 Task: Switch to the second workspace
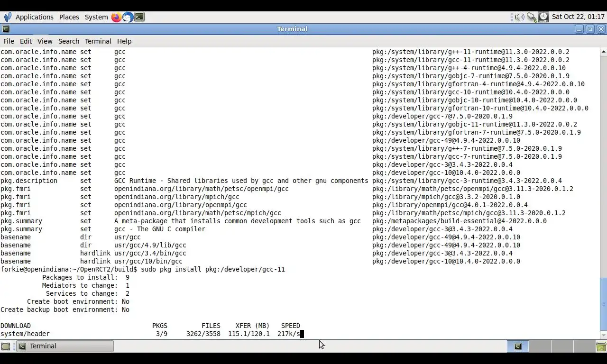(x=539, y=346)
